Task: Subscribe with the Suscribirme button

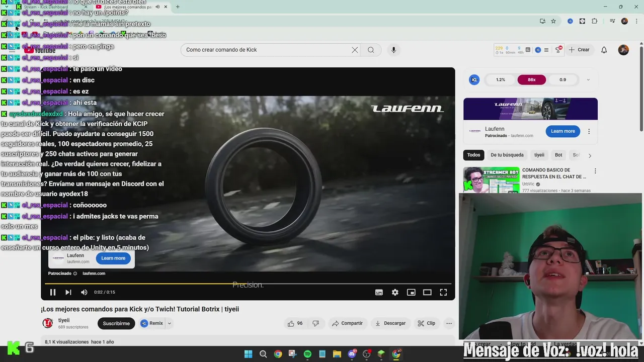Action: (116, 323)
